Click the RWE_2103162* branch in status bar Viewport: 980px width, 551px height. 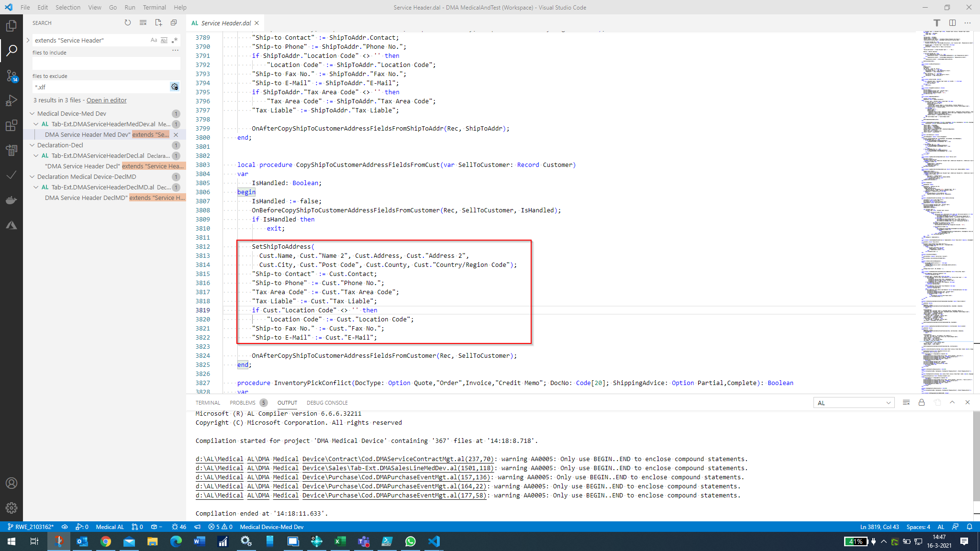(31, 527)
